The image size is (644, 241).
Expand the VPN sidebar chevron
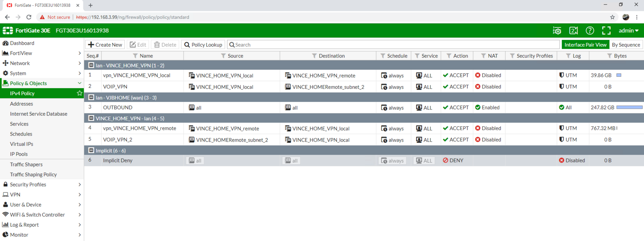[80, 195]
